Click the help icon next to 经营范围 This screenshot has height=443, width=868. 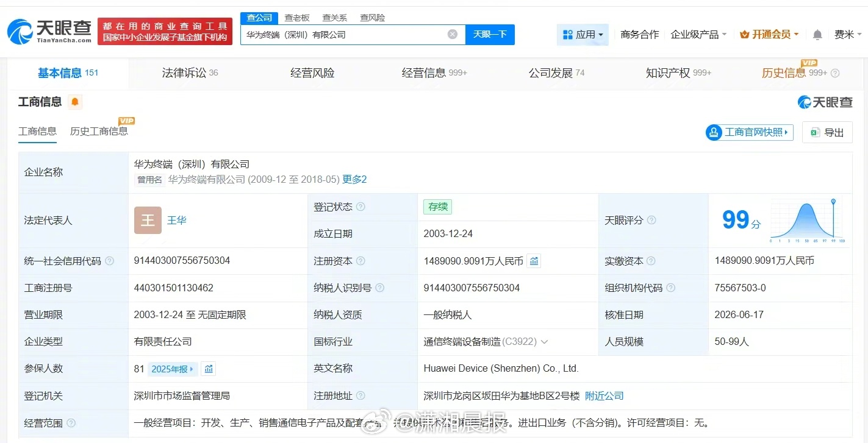(71, 423)
